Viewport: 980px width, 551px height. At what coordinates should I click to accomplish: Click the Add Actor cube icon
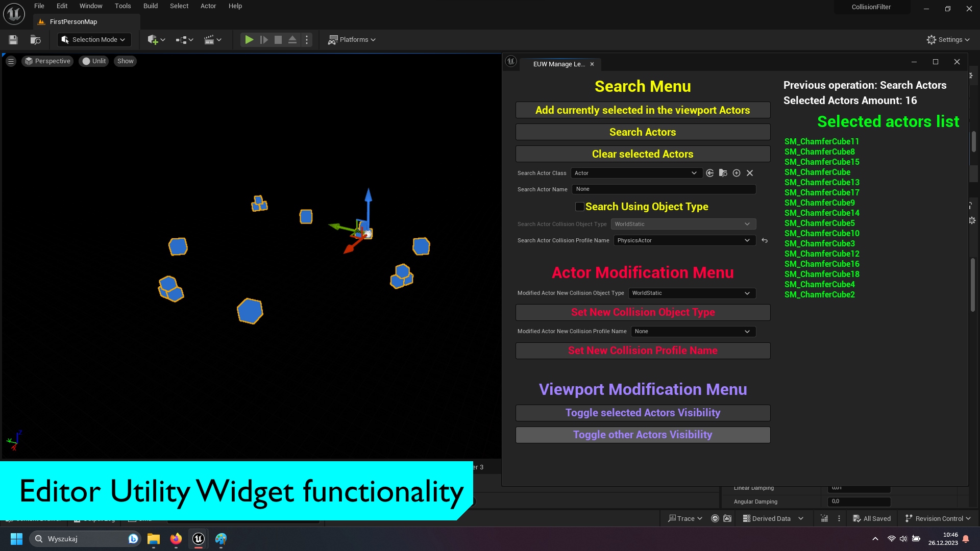coord(153,39)
